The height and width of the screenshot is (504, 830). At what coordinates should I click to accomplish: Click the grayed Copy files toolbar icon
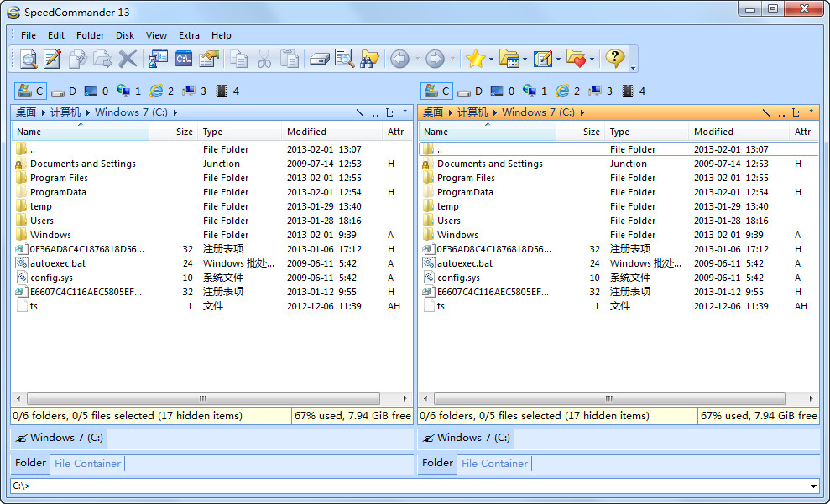78,59
